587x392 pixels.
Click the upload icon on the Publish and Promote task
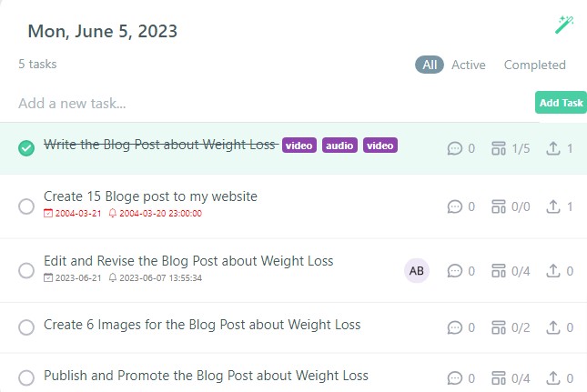click(x=553, y=377)
